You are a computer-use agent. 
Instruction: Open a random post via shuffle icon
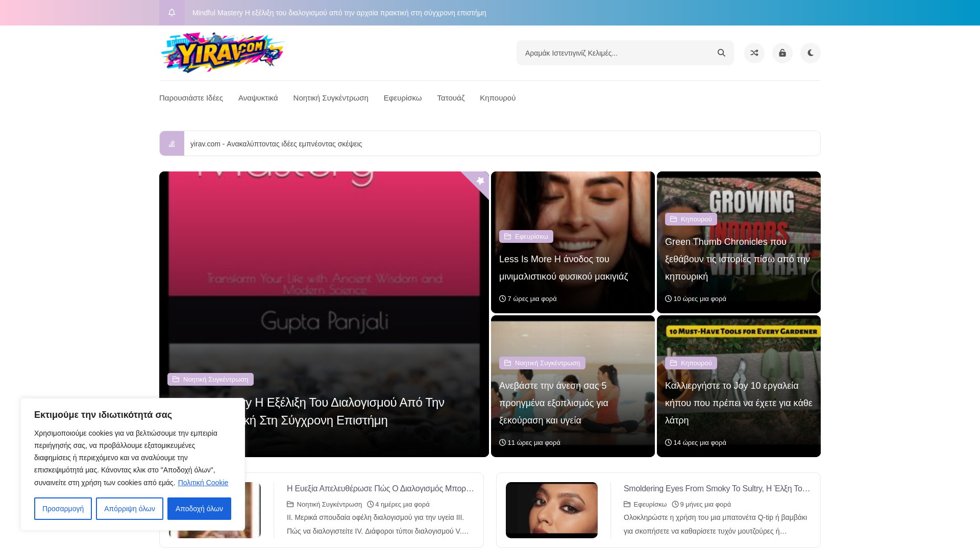[754, 53]
